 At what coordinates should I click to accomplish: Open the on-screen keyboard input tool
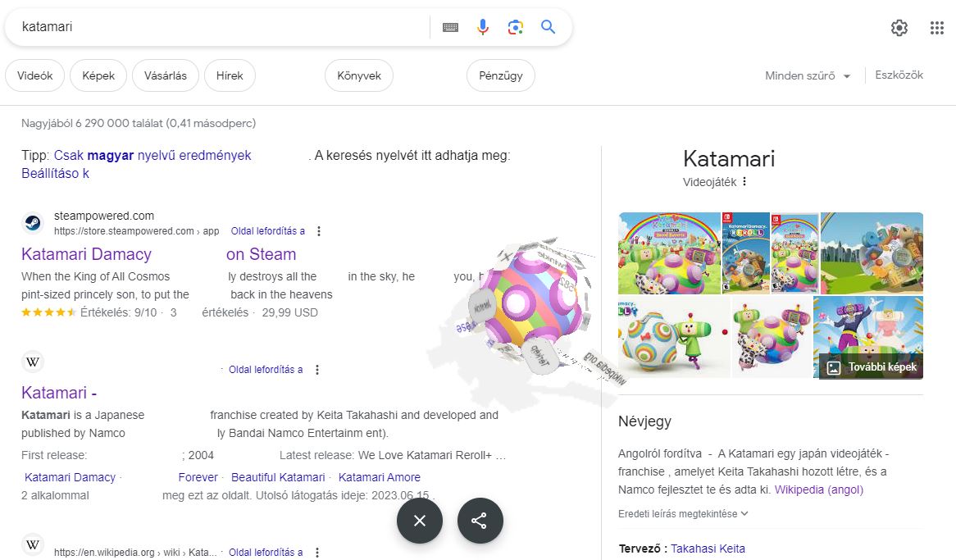click(450, 27)
